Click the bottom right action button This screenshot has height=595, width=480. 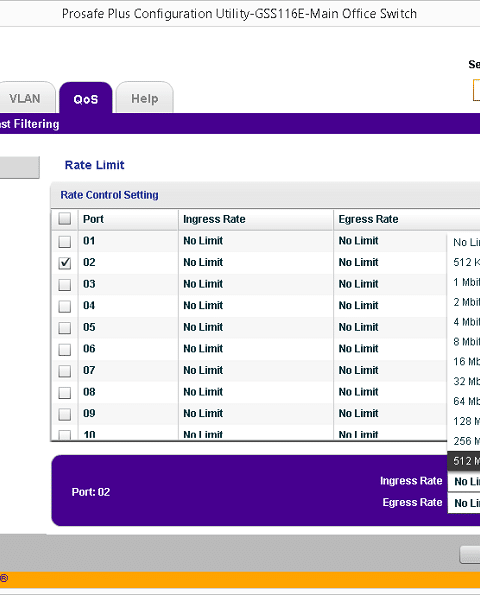(470, 555)
